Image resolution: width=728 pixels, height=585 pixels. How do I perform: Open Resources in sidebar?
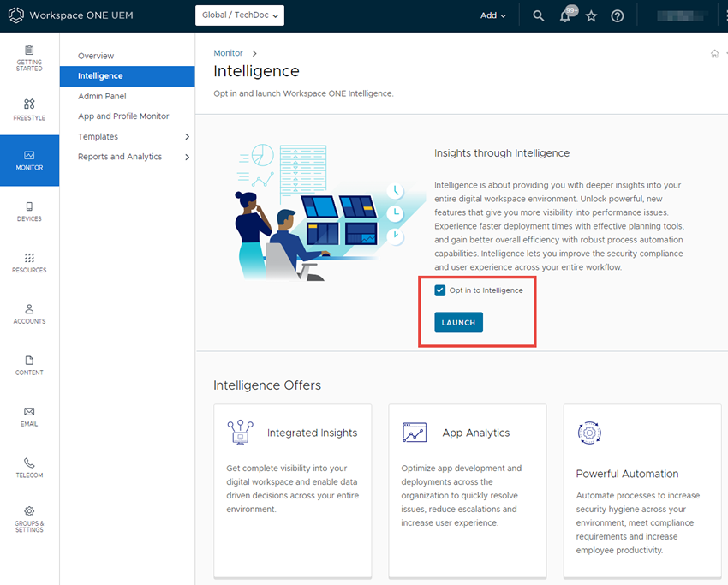[29, 263]
